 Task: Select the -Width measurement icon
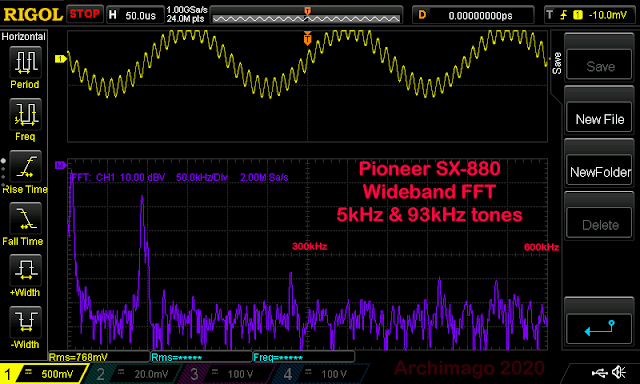[25, 322]
